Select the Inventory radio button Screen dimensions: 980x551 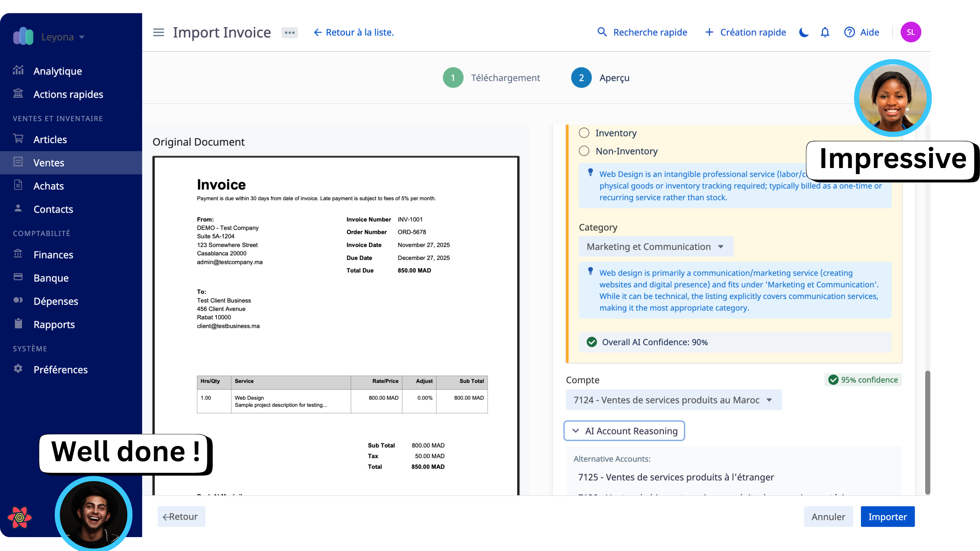(584, 133)
